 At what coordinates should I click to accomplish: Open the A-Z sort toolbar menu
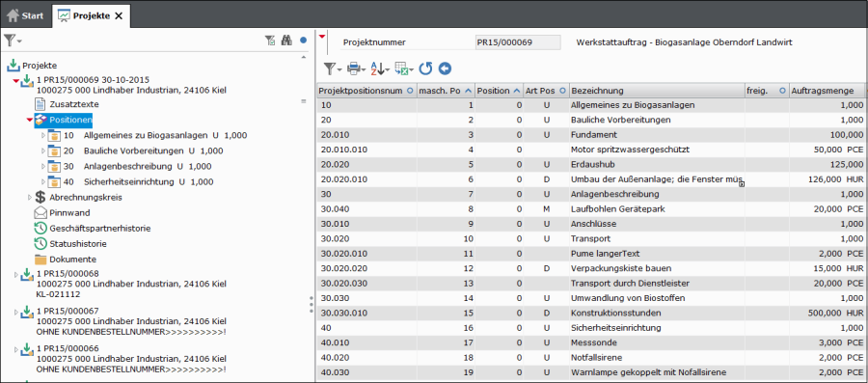coord(380,68)
